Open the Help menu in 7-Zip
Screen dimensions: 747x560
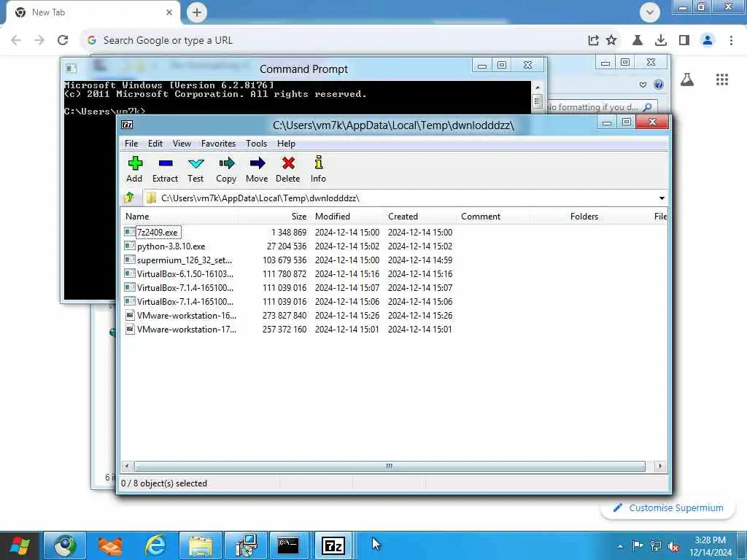coord(286,144)
